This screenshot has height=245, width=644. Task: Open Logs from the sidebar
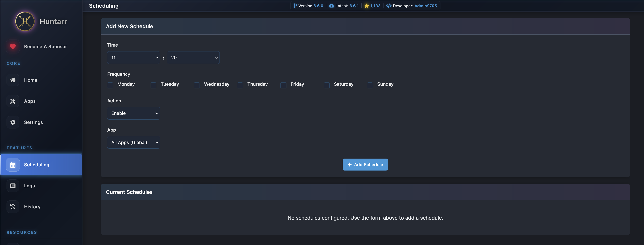click(x=41, y=186)
